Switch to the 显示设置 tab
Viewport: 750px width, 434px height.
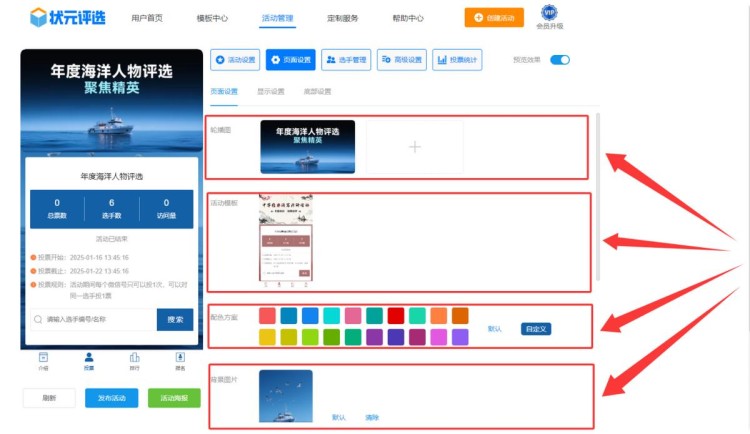point(270,91)
